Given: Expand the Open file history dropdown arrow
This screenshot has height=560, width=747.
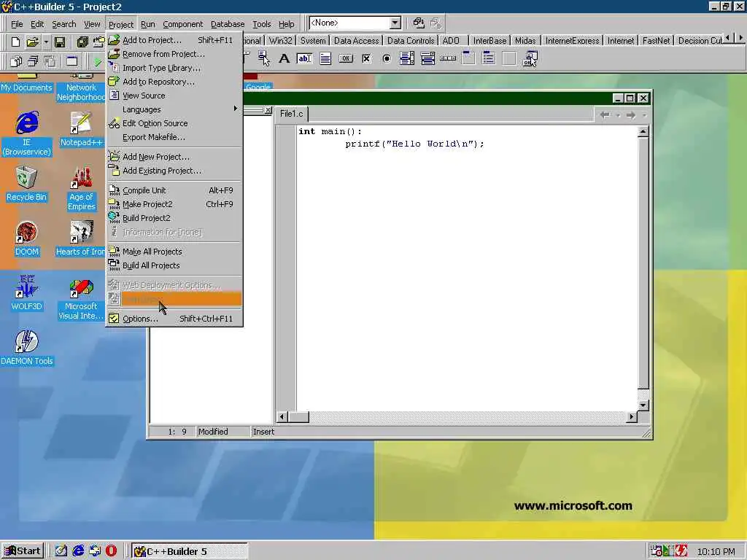Looking at the screenshot, I should [46, 42].
